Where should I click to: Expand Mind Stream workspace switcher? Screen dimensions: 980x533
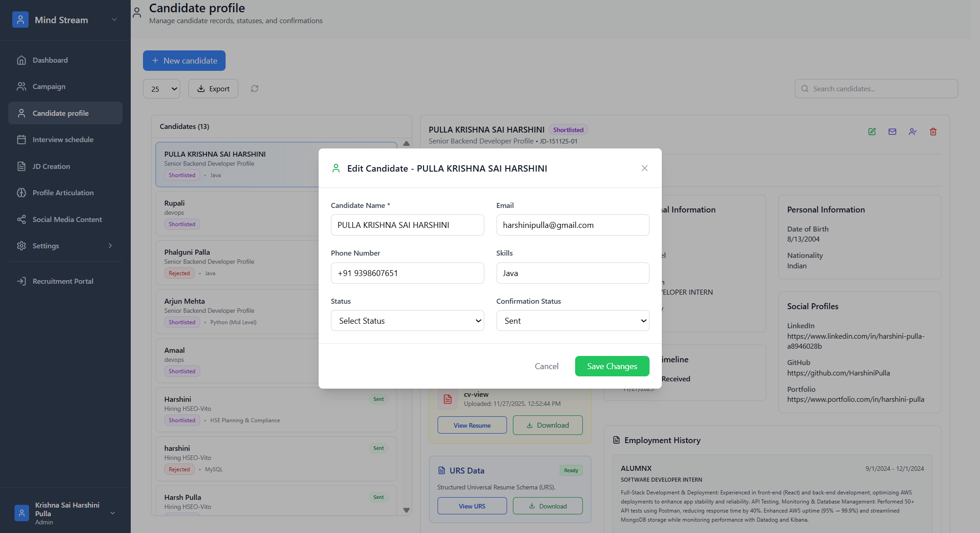(114, 20)
